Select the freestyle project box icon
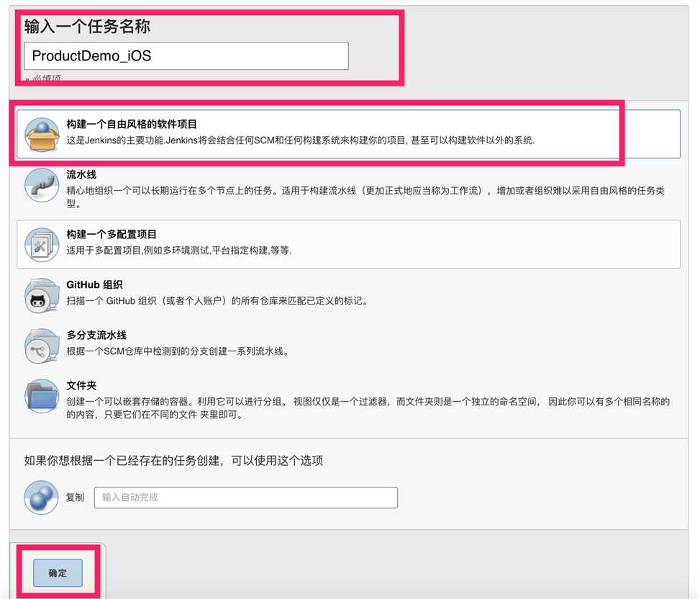The width and height of the screenshot is (700, 599). pyautogui.click(x=42, y=135)
